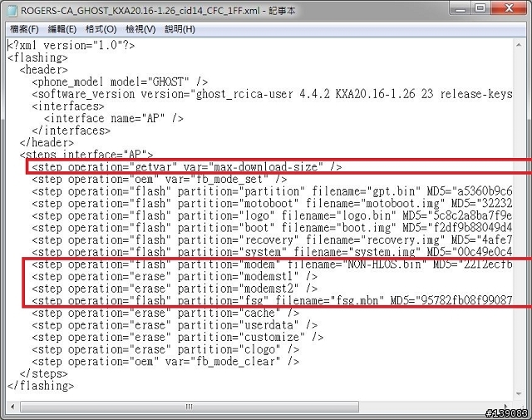
Task: Place cursor on the xml version line
Action: [71, 45]
